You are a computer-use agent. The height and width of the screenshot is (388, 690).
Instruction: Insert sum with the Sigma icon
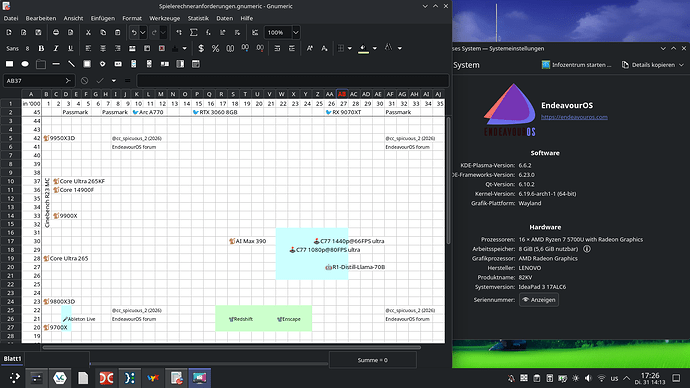194,33
